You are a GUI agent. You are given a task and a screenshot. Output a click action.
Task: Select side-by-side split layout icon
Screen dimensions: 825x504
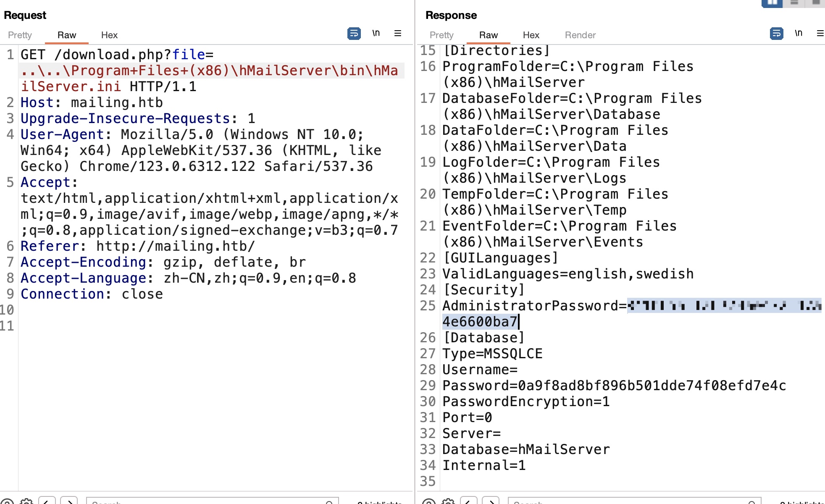click(x=772, y=3)
